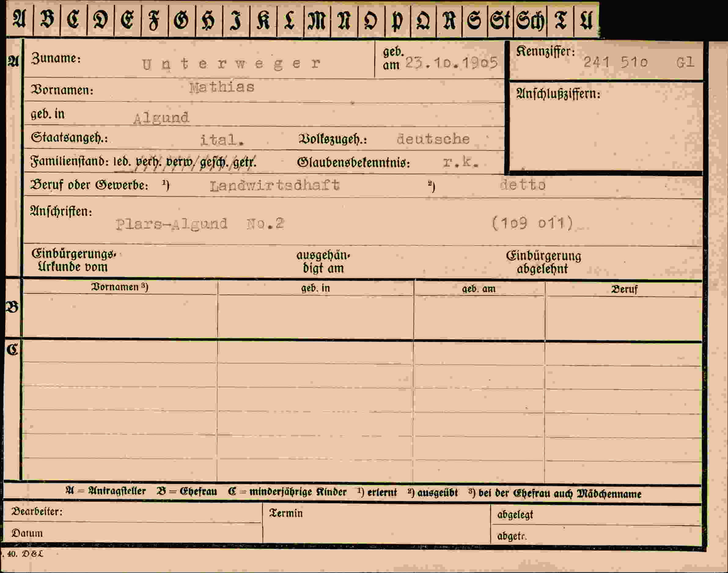Click the first name Mathias
The image size is (728, 573).
click(222, 88)
